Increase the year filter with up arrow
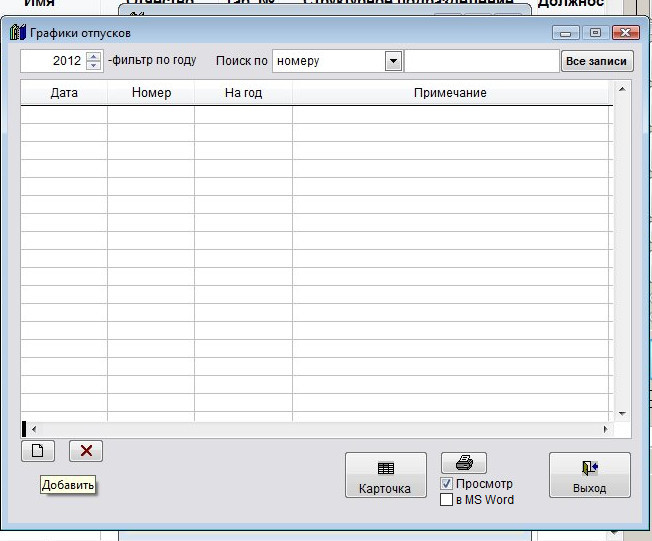This screenshot has width=652, height=541. coord(94,56)
